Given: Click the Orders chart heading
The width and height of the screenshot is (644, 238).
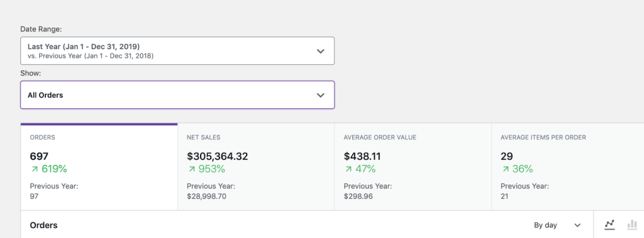Looking at the screenshot, I should pos(43,225).
